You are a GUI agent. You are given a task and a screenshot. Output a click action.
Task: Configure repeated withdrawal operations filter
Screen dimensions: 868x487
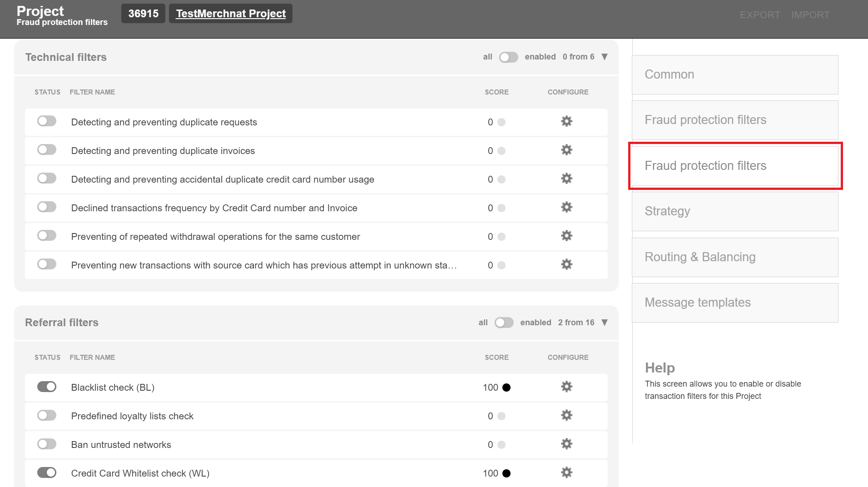click(566, 236)
